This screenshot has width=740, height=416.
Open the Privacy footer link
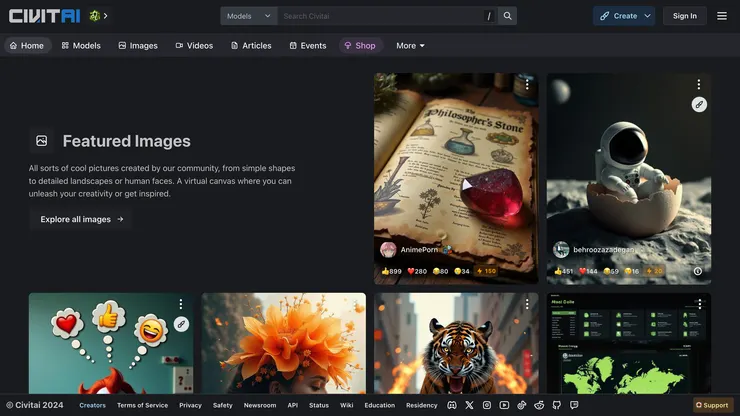coord(190,405)
